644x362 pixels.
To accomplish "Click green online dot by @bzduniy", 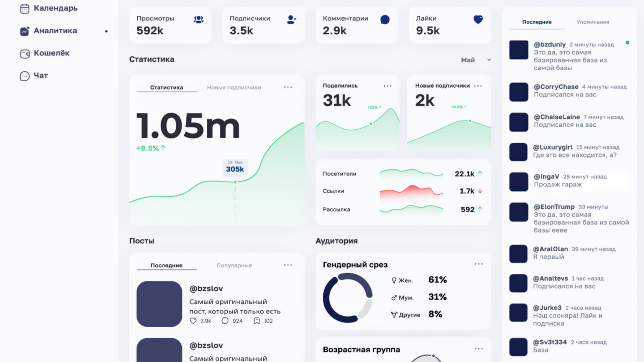I will click(x=628, y=43).
